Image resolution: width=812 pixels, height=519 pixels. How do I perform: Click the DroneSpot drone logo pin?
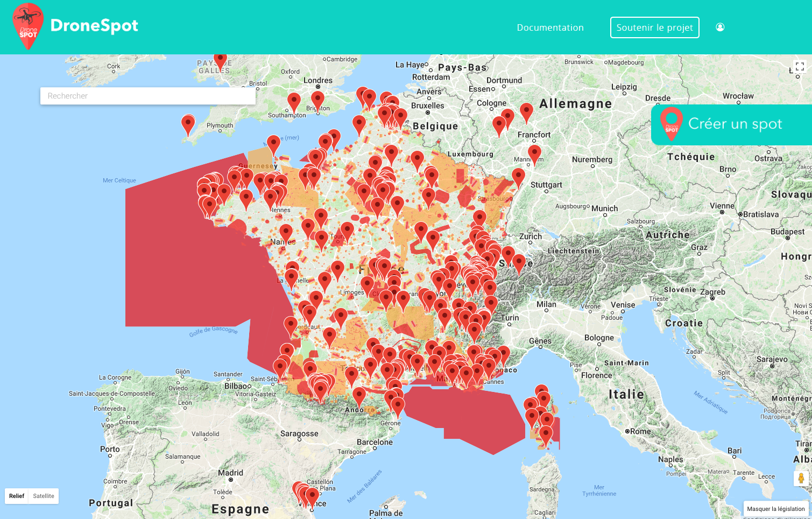click(x=28, y=26)
